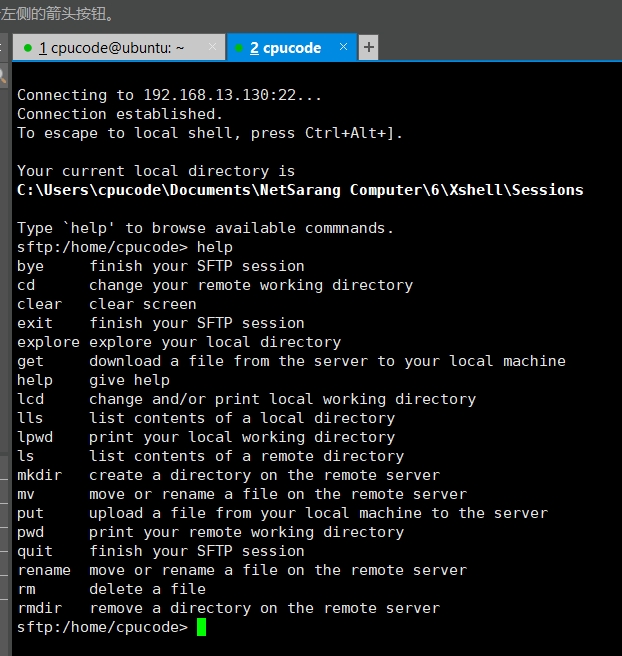Click the magnifier icon at the left edge

(x=3, y=75)
